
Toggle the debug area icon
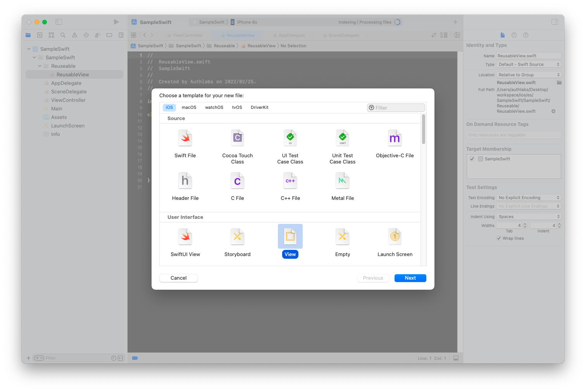pos(456,358)
